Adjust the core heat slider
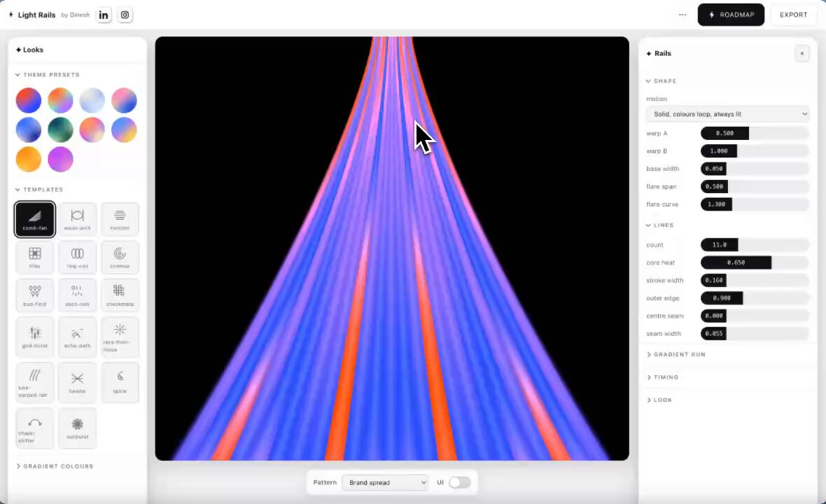Screen dimensions: 826x504 click(755, 262)
